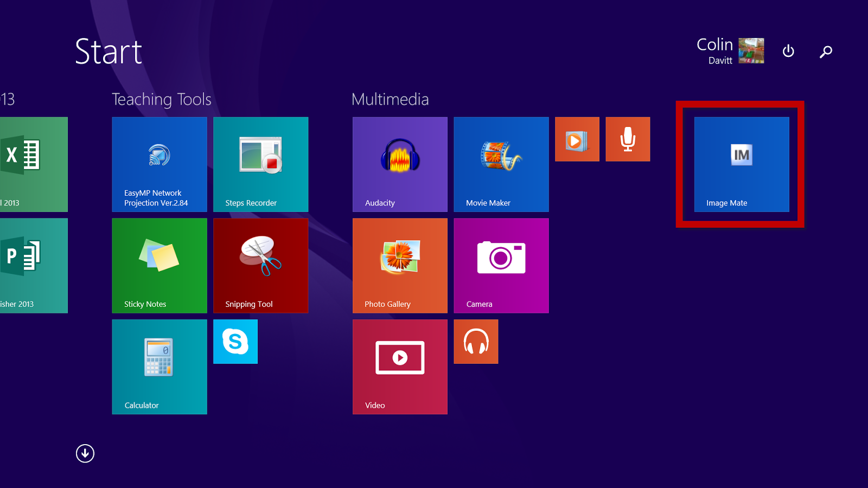
Task: Select the Teaching Tools group heading
Action: 162,99
